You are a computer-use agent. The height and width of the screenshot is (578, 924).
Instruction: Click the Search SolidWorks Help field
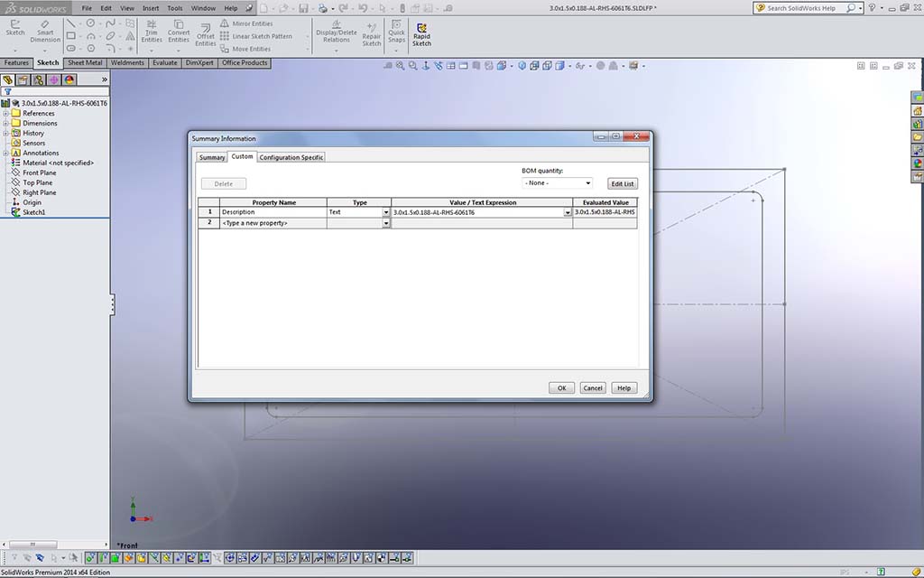800,8
